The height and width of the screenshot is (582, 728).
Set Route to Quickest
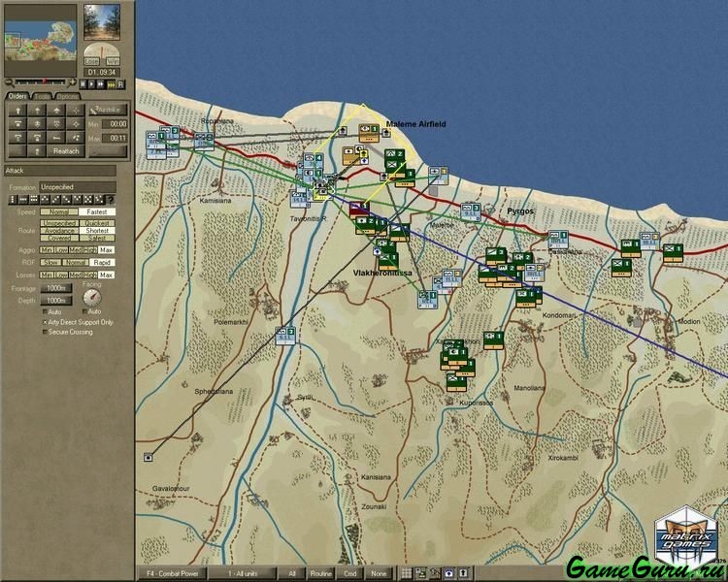pyautogui.click(x=97, y=223)
